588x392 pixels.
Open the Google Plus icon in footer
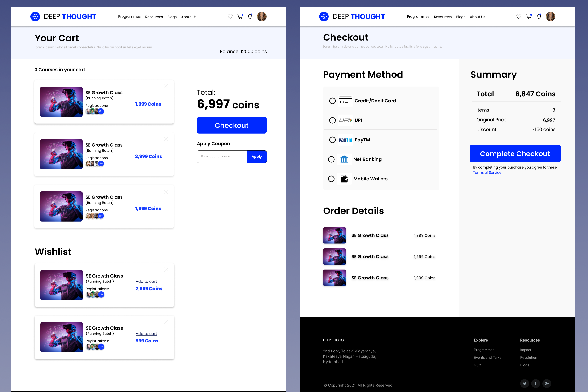tap(547, 384)
